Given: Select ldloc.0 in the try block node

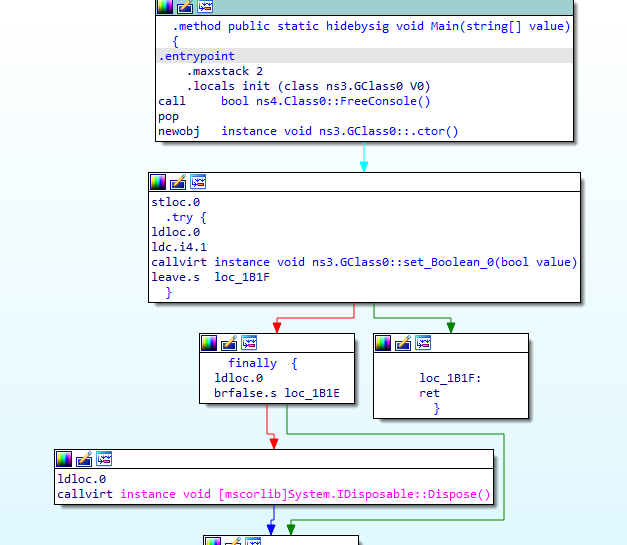Looking at the screenshot, I should (x=176, y=232).
